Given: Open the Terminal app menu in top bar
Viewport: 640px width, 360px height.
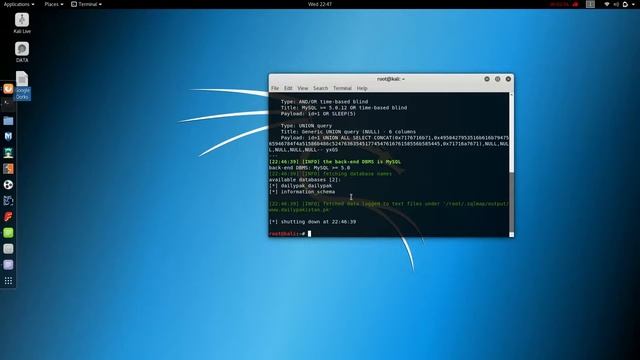Looking at the screenshot, I should [87, 4].
